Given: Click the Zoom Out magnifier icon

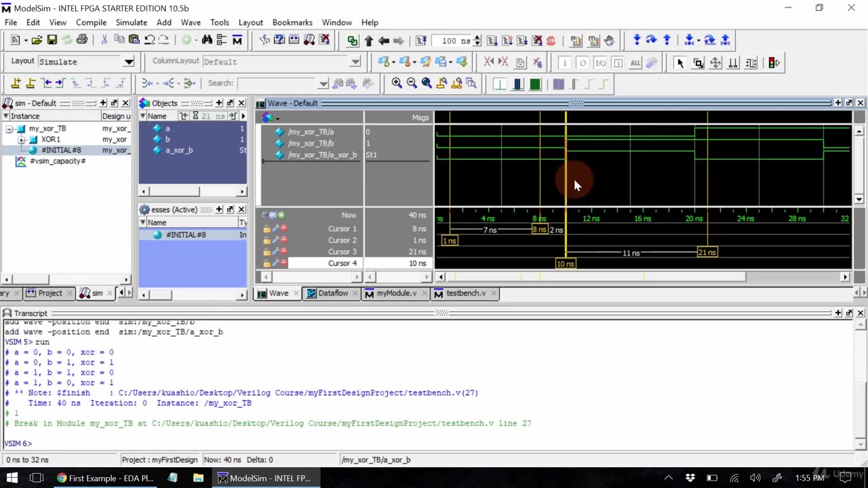Looking at the screenshot, I should tap(412, 83).
